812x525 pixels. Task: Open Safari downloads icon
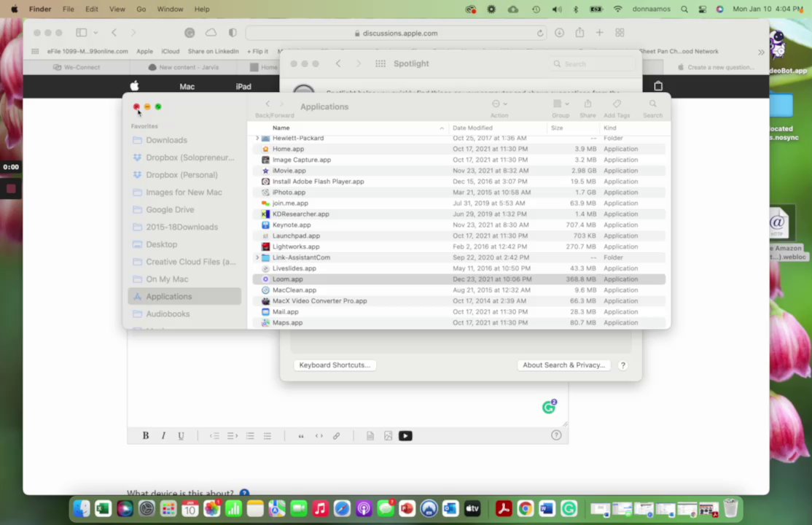pos(559,33)
